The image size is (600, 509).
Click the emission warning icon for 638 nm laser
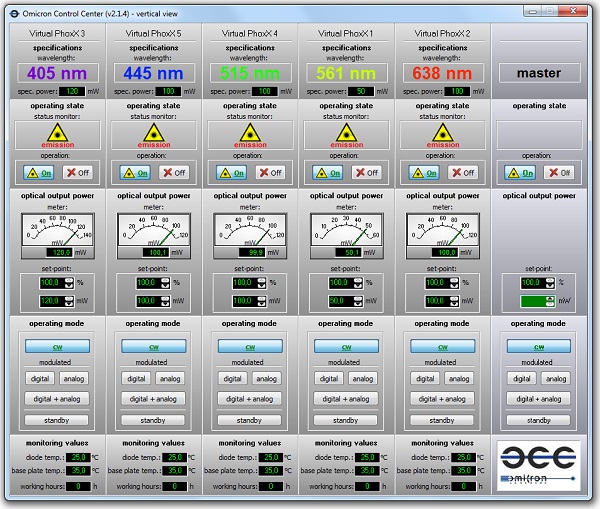441,132
